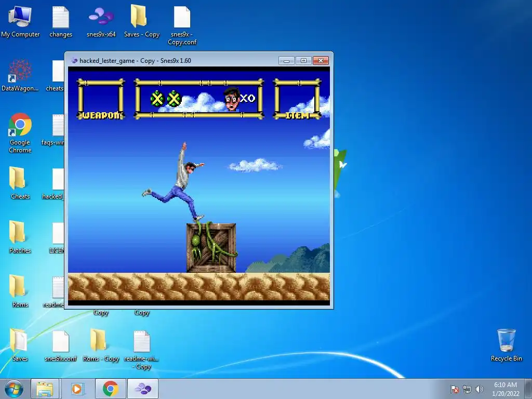Open the Patches folder icon
Image resolution: width=532 pixels, height=399 pixels.
pyautogui.click(x=20, y=237)
